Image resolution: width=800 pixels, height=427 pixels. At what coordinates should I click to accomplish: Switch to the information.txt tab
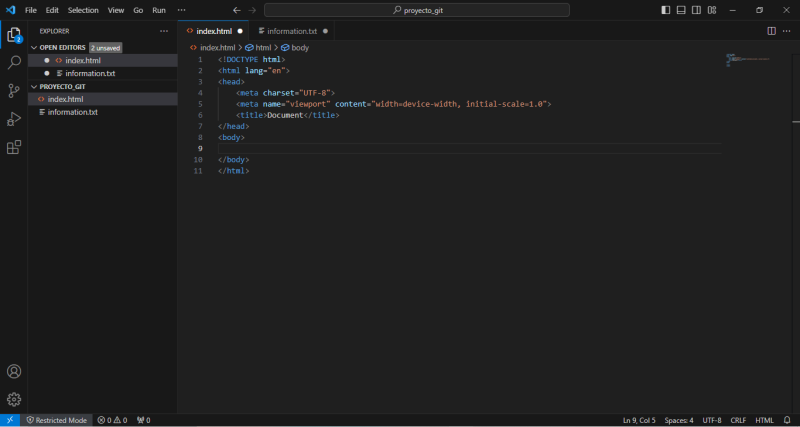pos(291,31)
